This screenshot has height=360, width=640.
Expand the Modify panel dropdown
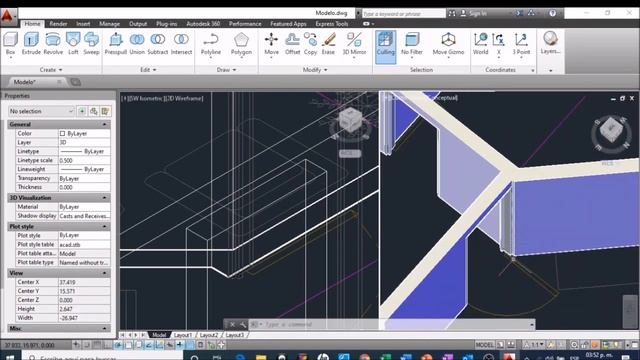click(315, 70)
